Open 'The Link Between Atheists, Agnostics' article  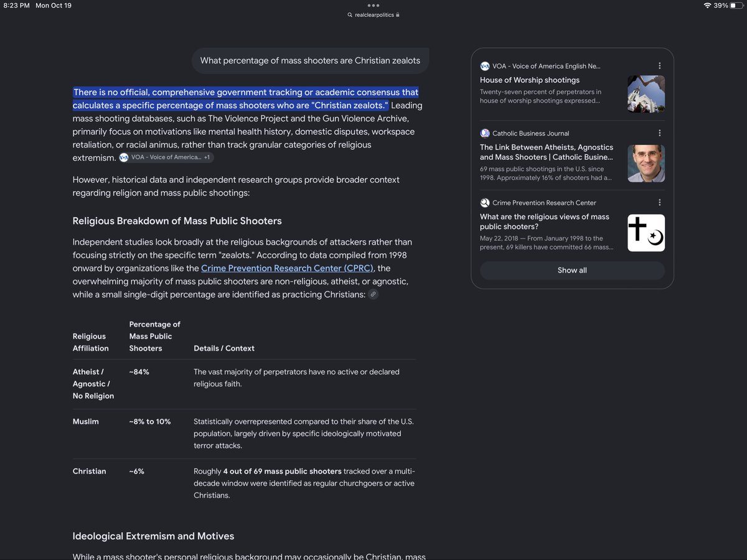click(x=547, y=152)
